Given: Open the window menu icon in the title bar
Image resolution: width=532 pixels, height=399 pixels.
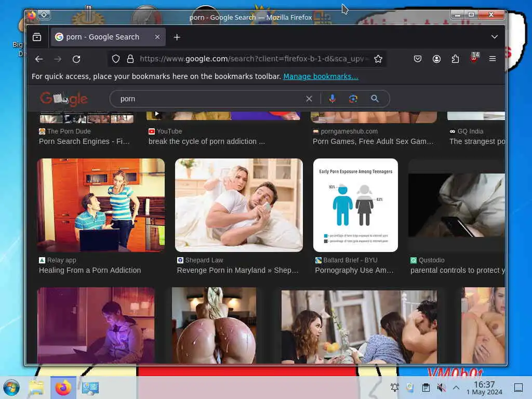Looking at the screenshot, I should click(44, 15).
